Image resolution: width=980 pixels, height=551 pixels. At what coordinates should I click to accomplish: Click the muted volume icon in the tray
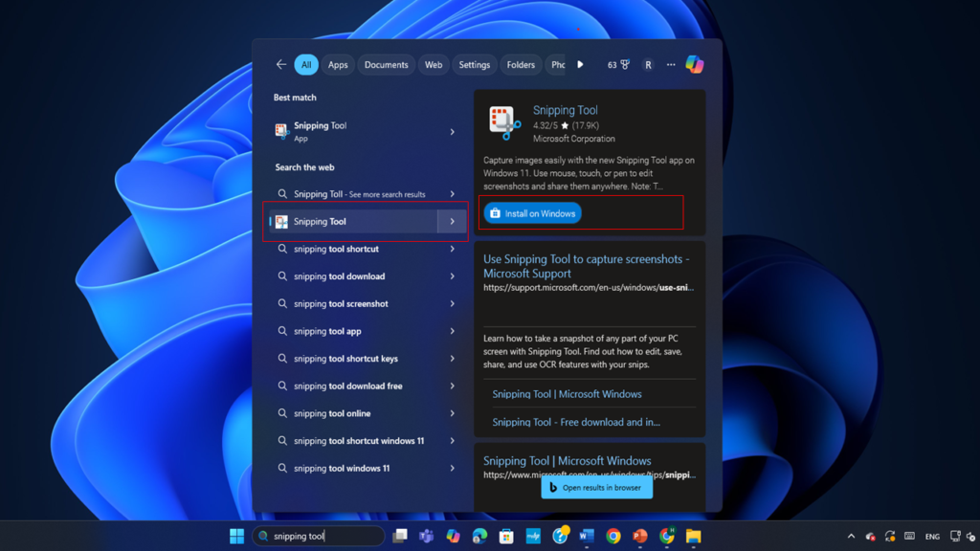(x=971, y=536)
